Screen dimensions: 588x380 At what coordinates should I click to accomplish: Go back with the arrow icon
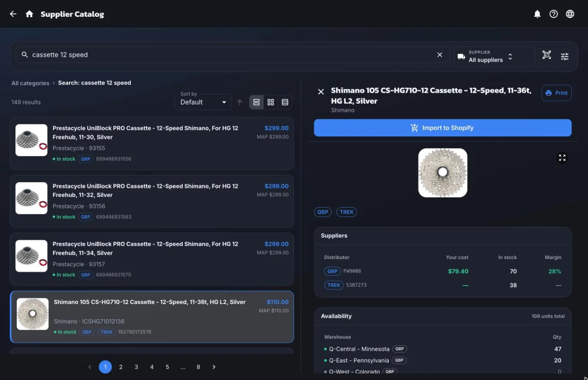point(13,14)
